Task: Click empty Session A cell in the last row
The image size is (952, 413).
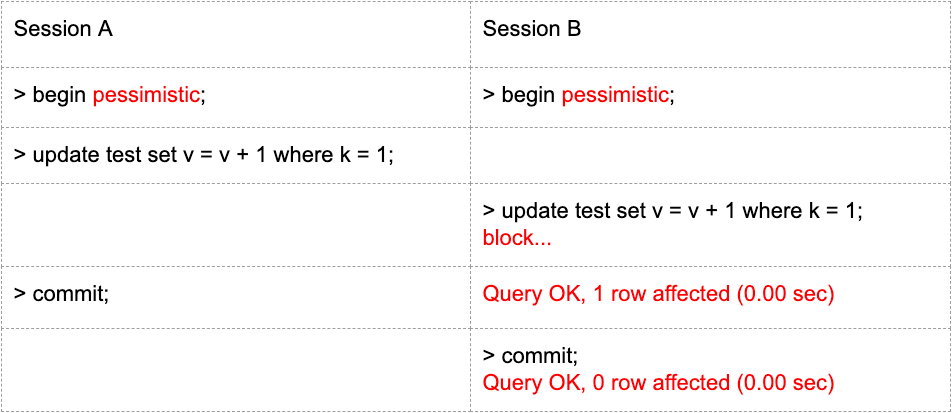Action: (240, 369)
